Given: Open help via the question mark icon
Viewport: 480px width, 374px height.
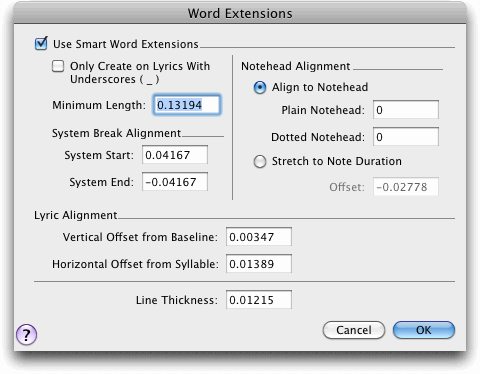Looking at the screenshot, I should pos(26,334).
